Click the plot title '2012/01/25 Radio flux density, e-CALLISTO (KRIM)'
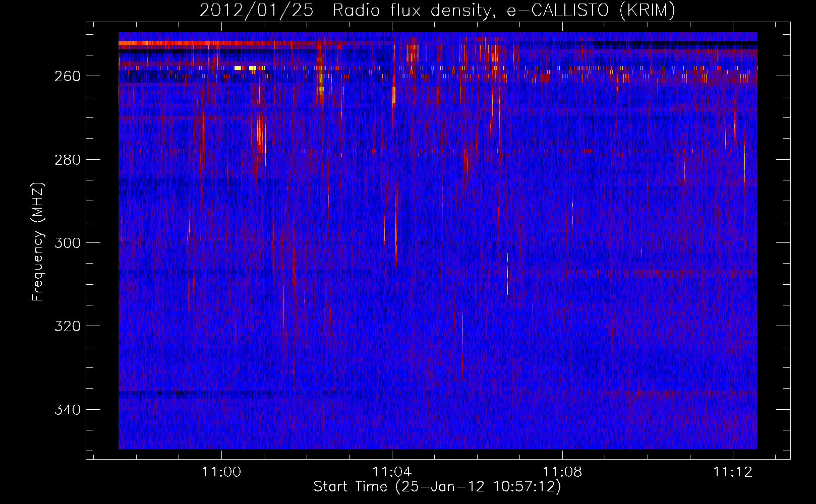This screenshot has width=816, height=504. pyautogui.click(x=437, y=11)
